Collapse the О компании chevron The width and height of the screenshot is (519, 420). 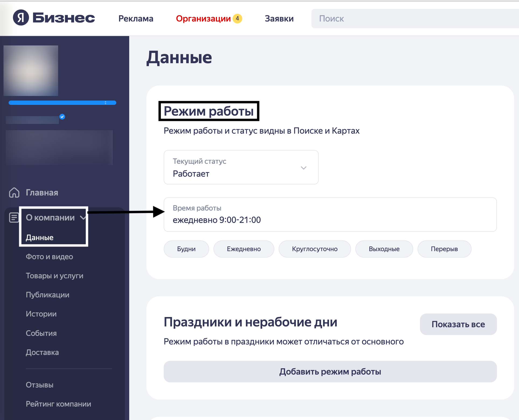click(x=83, y=218)
